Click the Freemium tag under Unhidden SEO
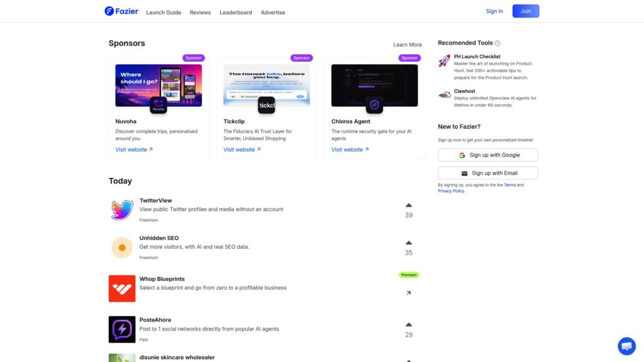Screen dimensions: 644x362 [148, 258]
